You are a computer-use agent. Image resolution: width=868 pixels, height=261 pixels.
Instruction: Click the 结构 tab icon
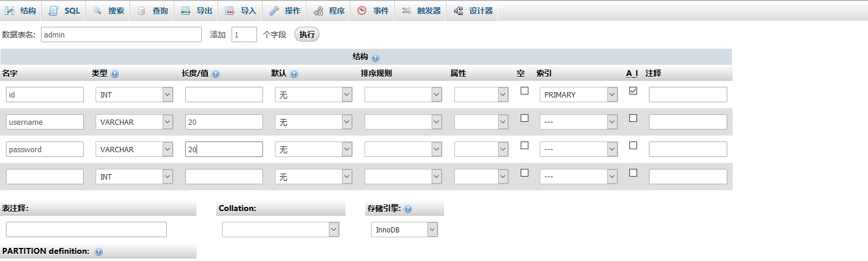point(9,11)
